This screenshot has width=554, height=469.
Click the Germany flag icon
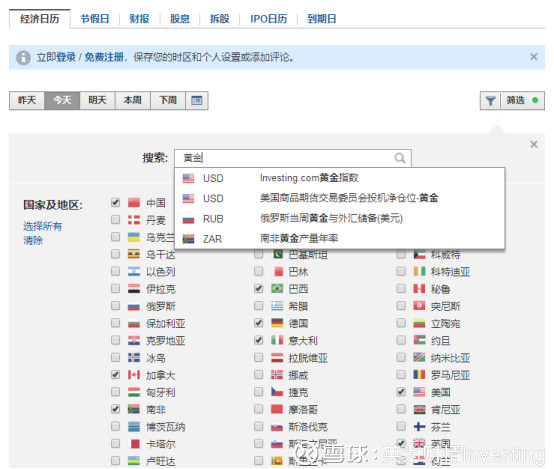tap(277, 323)
